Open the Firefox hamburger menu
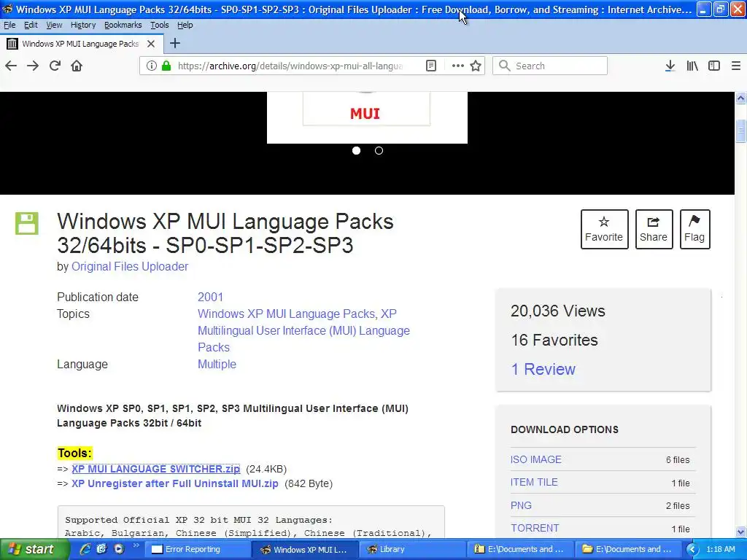The width and height of the screenshot is (747, 560). tap(735, 66)
